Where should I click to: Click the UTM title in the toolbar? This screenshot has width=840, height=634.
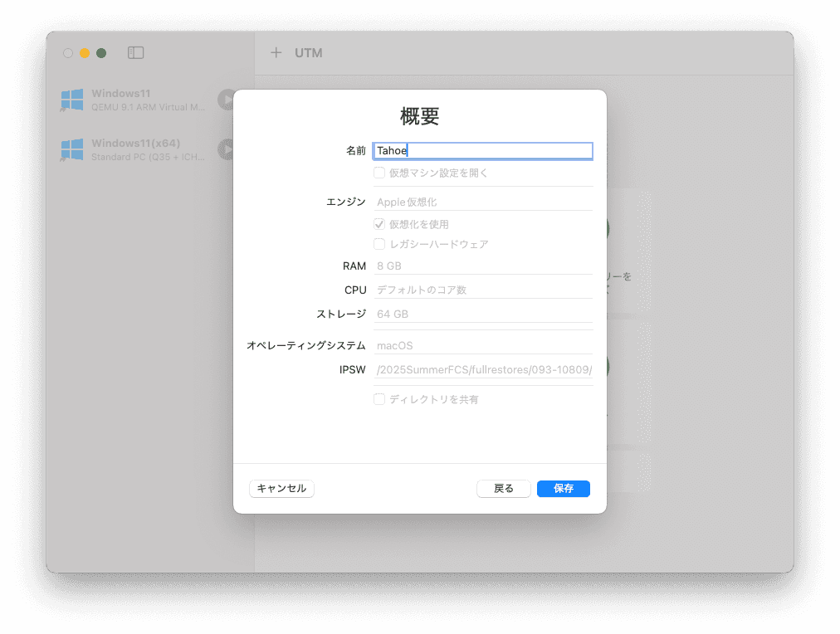(x=309, y=53)
